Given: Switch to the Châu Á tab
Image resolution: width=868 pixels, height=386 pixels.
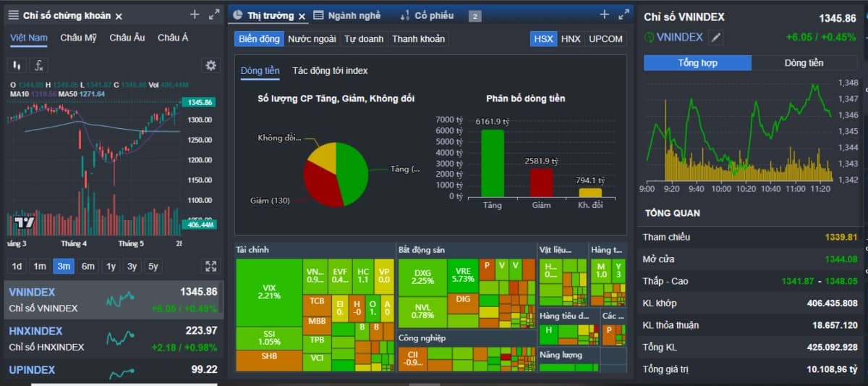Looking at the screenshot, I should [173, 38].
